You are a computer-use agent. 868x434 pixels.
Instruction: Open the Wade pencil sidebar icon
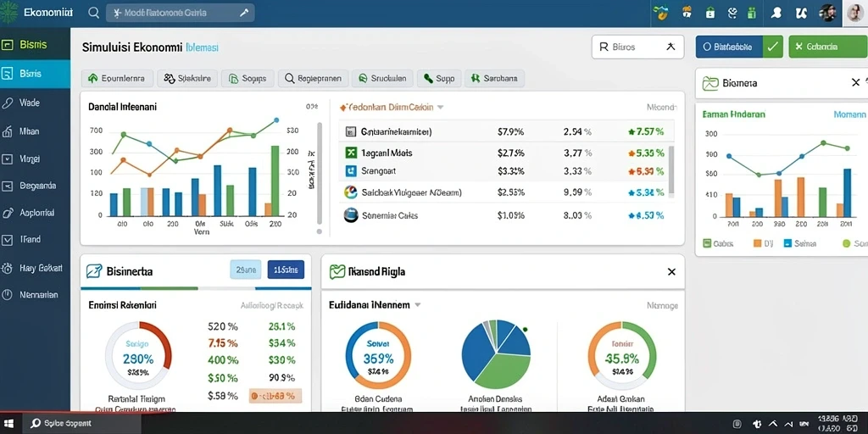pos(7,103)
